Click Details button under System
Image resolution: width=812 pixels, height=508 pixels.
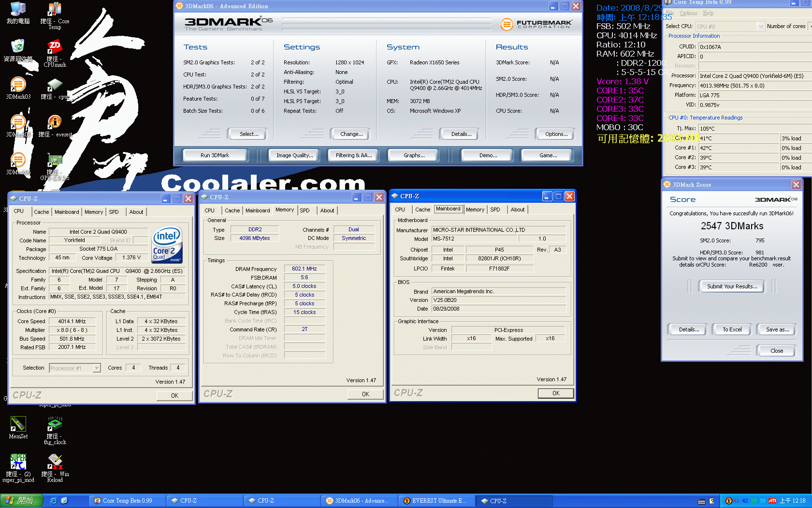[x=461, y=134]
